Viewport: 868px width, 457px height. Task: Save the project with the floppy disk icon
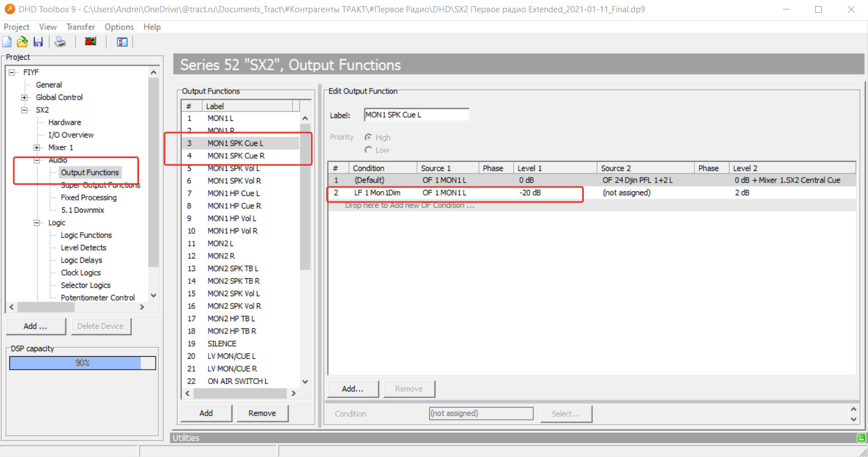point(38,42)
